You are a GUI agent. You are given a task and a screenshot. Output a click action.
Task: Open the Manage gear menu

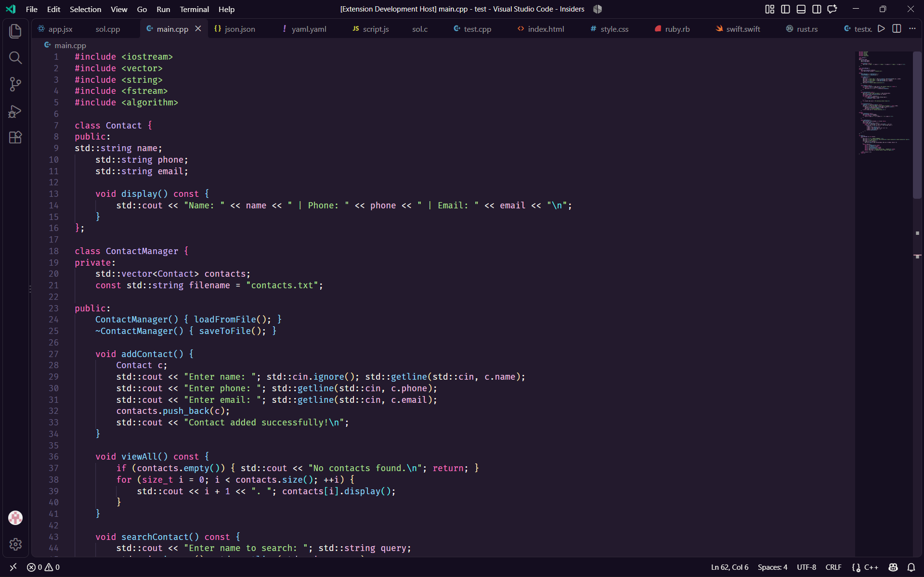tap(15, 544)
